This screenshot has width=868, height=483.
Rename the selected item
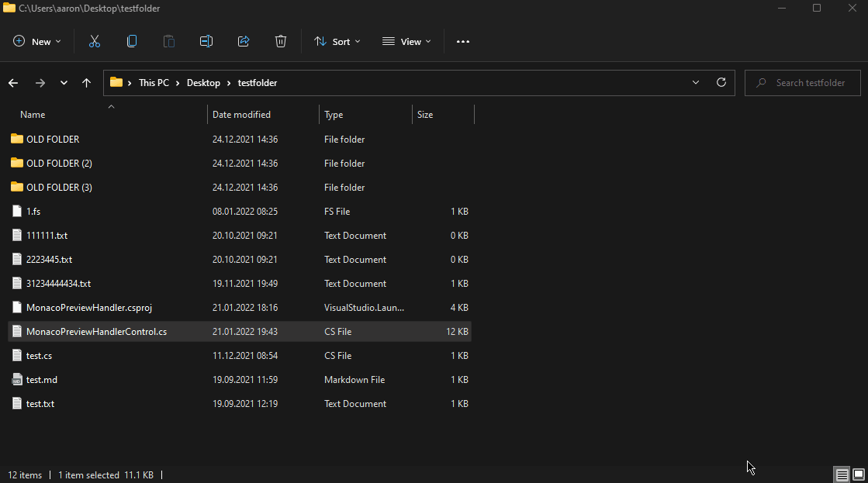pos(206,41)
